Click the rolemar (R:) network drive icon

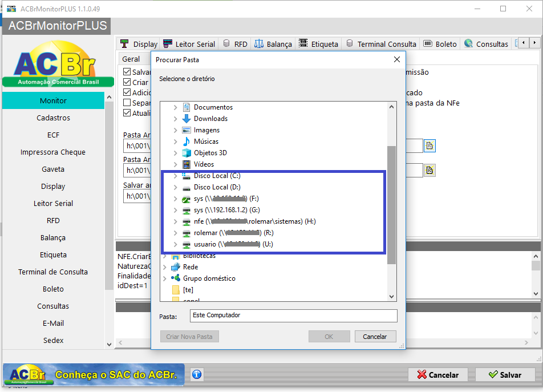click(x=187, y=233)
